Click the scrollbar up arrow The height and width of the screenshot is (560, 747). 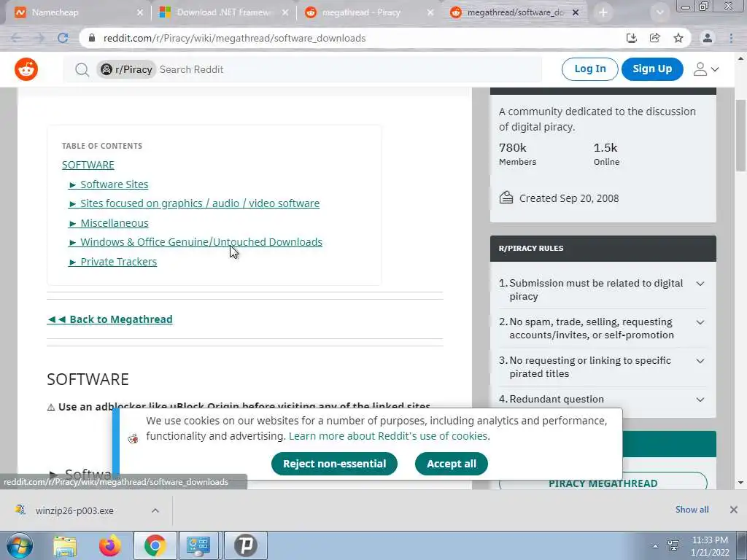741,58
